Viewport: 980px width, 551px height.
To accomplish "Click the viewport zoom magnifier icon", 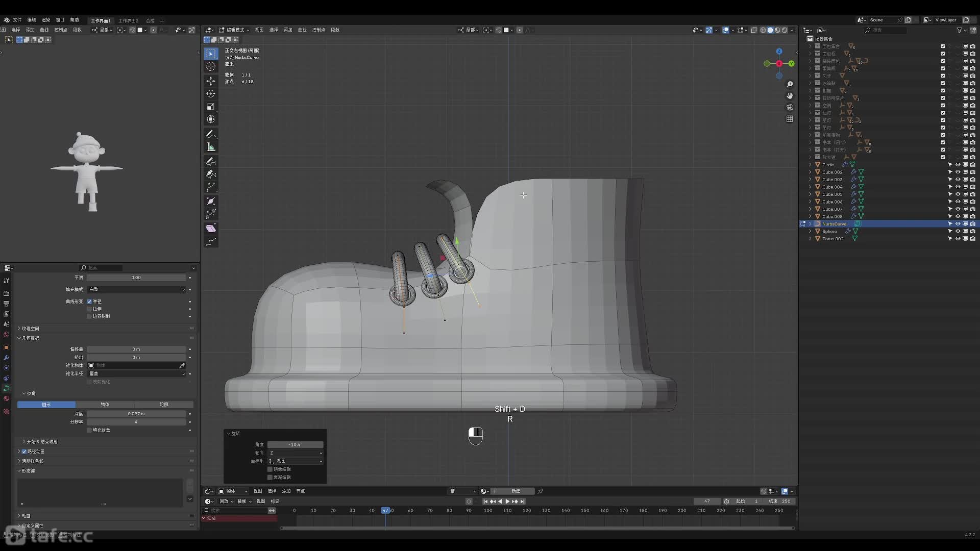I will pyautogui.click(x=790, y=84).
